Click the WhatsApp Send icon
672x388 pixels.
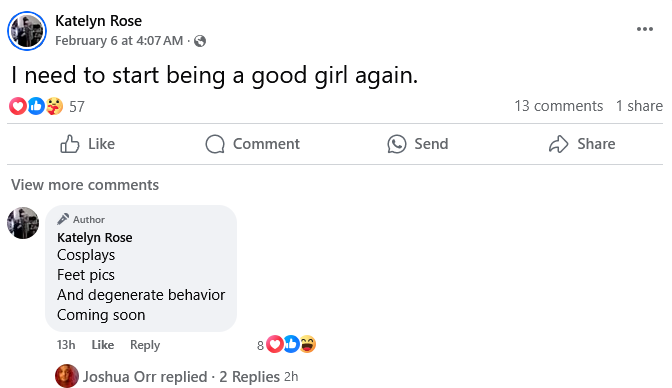[x=396, y=144]
